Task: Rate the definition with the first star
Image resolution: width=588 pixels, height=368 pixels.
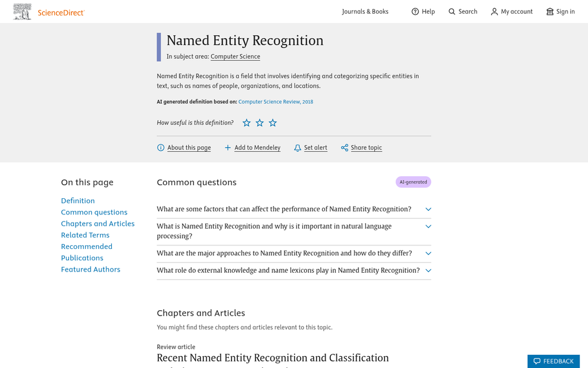Action: (x=246, y=123)
